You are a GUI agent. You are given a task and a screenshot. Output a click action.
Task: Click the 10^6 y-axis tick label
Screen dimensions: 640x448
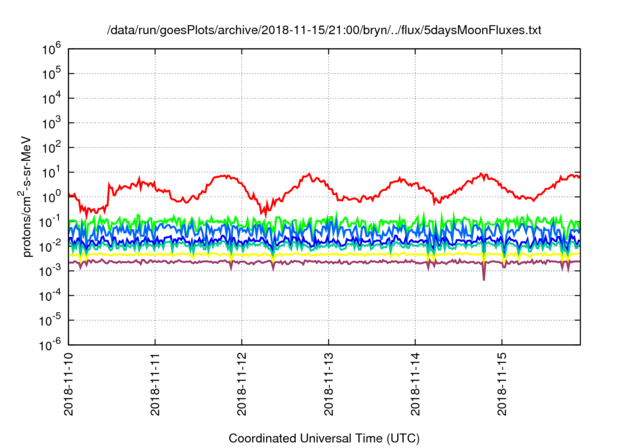(x=51, y=49)
